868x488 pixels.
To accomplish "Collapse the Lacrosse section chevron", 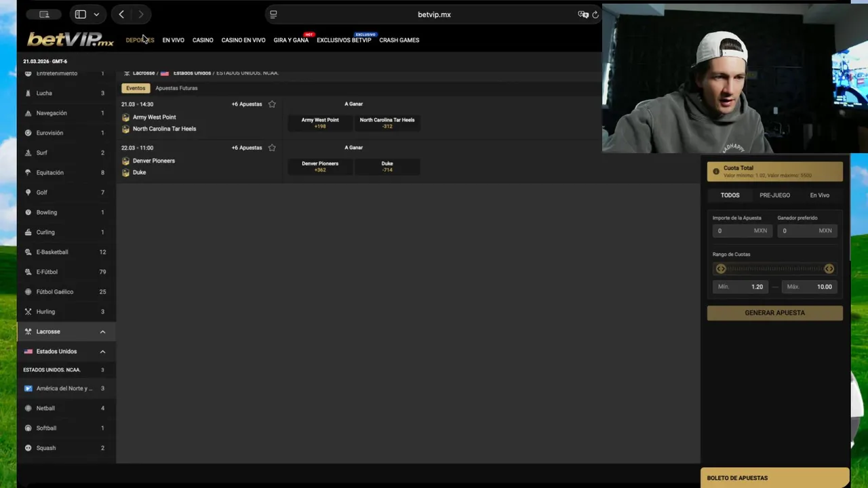I will pos(102,332).
